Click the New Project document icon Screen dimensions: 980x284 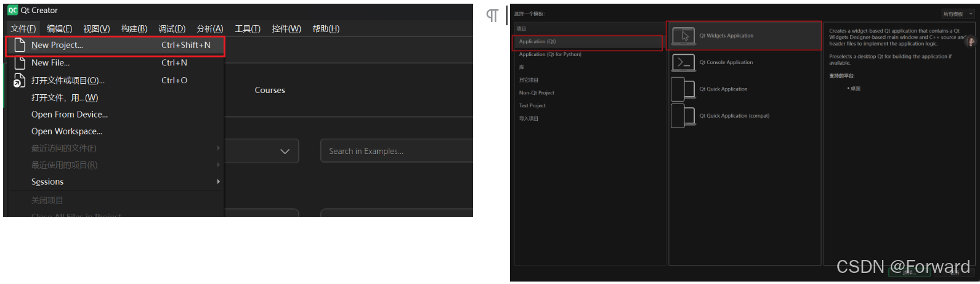coord(20,45)
